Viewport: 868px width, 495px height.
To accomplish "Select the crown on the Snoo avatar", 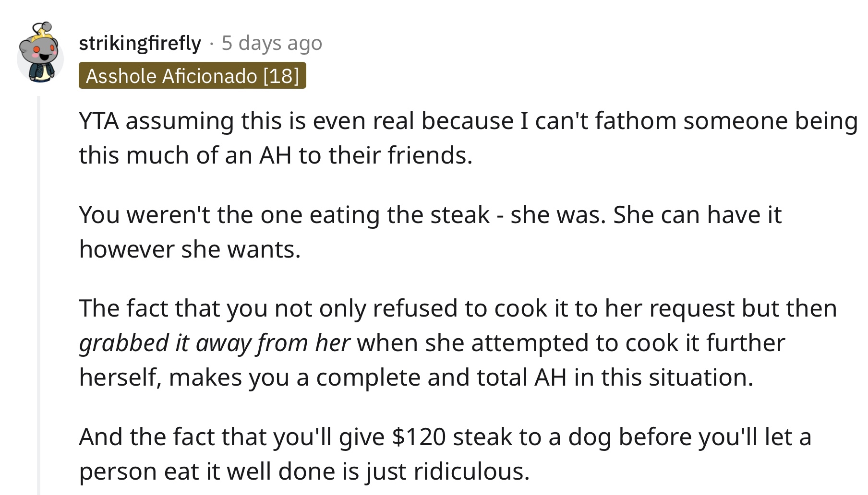I will tap(42, 33).
